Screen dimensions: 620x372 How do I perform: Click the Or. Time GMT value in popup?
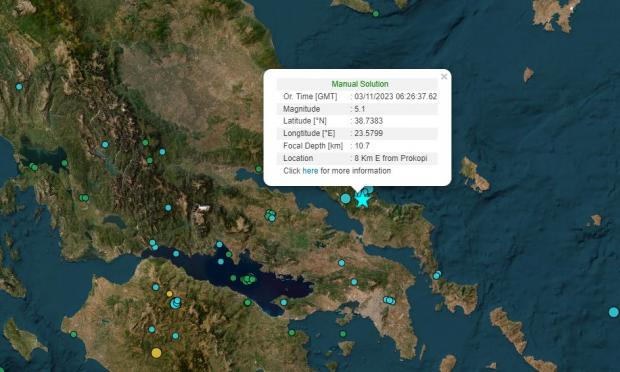click(x=396, y=96)
